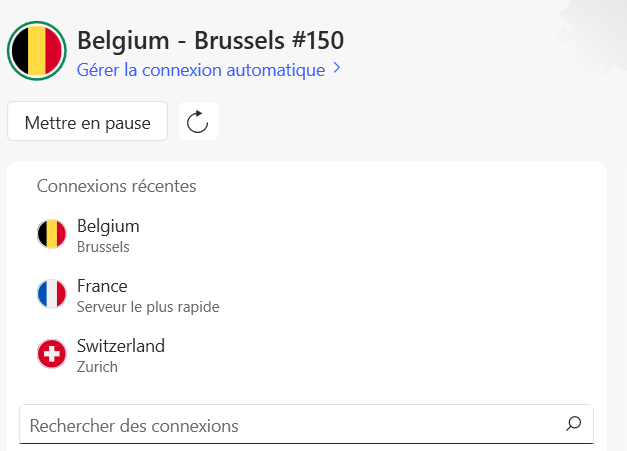Click the Serveur le plus rapide subtitle
This screenshot has width=627, height=451.
pyautogui.click(x=148, y=307)
